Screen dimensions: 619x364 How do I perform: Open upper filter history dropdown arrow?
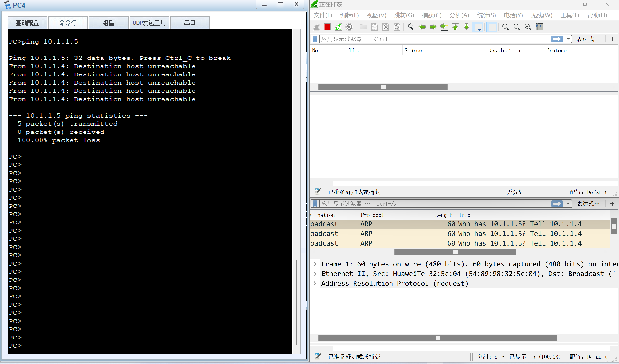(x=568, y=39)
